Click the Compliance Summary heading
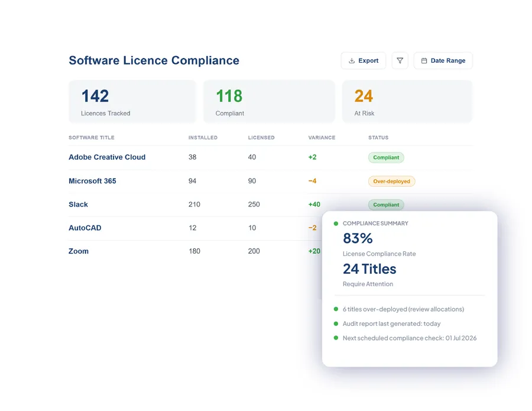 (x=375, y=224)
